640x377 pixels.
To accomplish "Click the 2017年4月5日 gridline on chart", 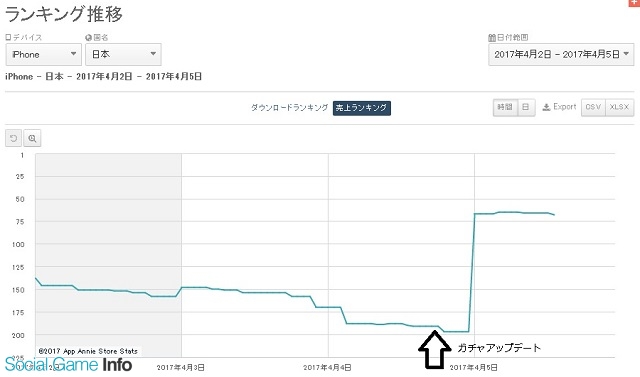I will click(474, 255).
